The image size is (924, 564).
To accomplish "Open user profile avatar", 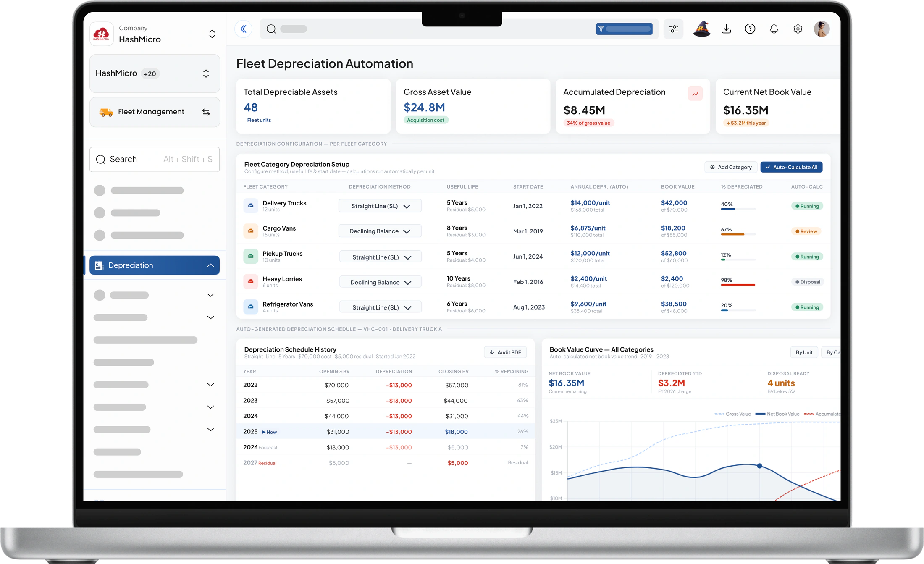I will point(822,29).
